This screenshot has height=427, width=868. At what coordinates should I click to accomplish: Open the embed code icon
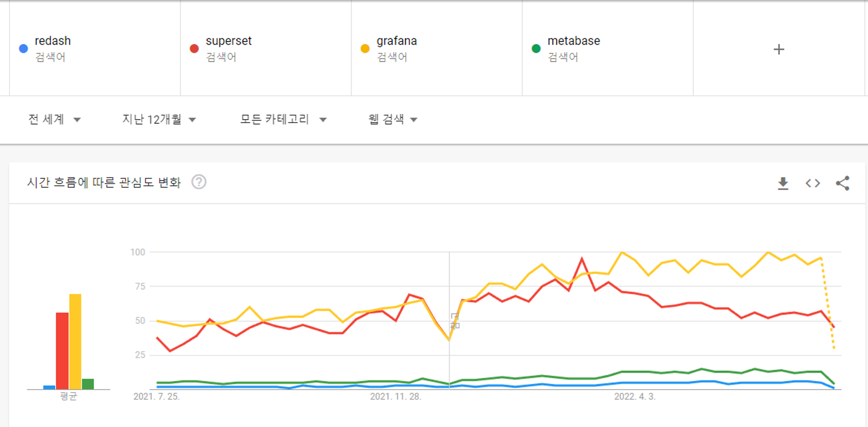813,183
